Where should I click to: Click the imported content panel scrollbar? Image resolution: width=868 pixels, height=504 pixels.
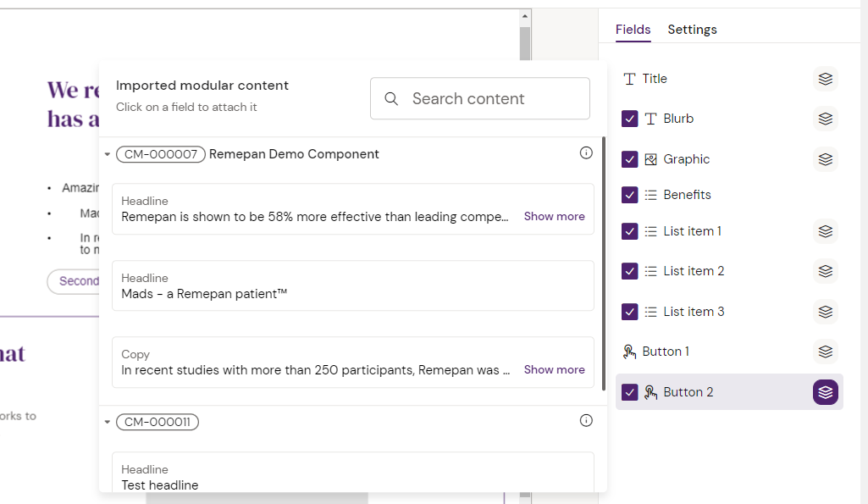click(x=603, y=263)
